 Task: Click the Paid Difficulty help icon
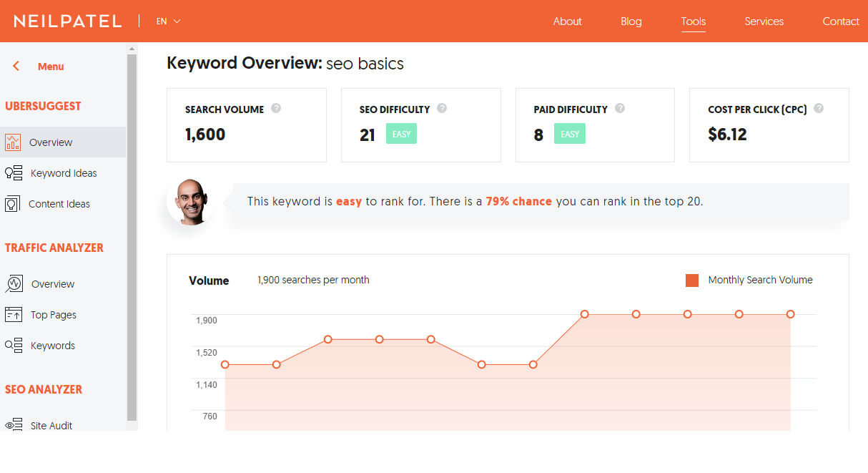coord(620,109)
